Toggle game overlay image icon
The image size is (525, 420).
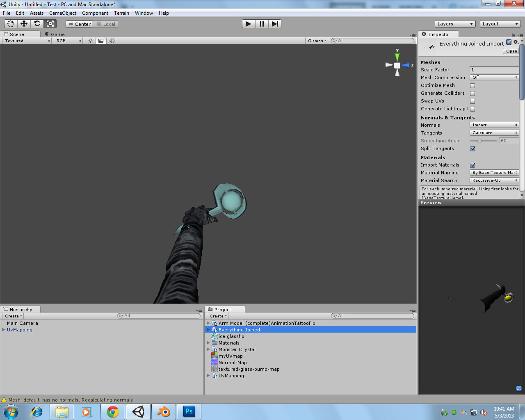101,41
